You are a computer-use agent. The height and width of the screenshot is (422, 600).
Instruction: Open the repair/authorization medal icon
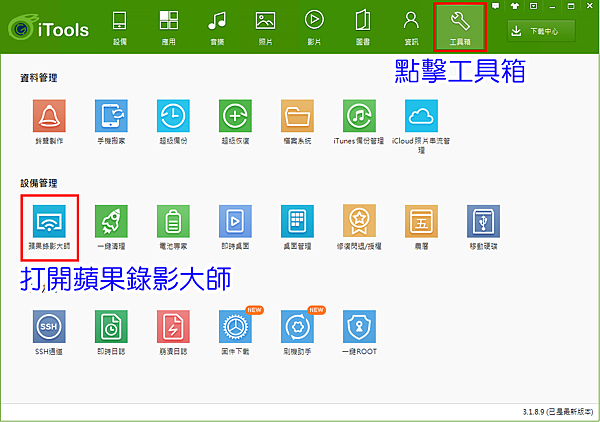[x=359, y=221]
